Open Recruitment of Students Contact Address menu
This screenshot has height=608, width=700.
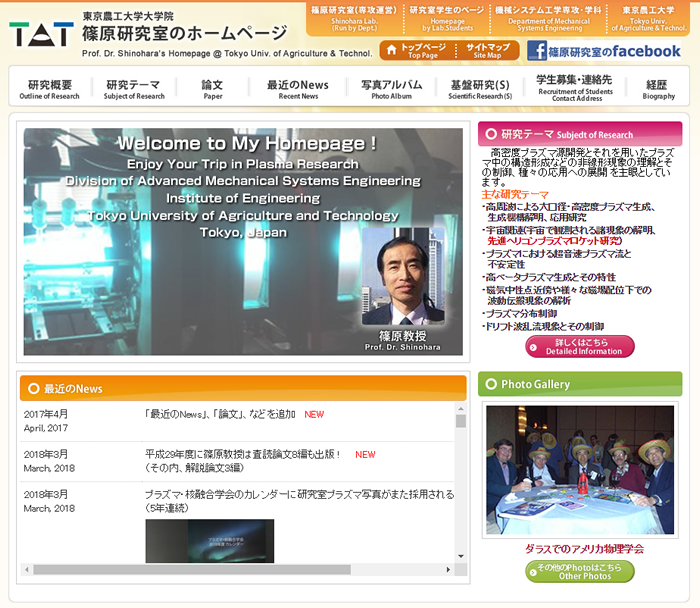point(575,87)
